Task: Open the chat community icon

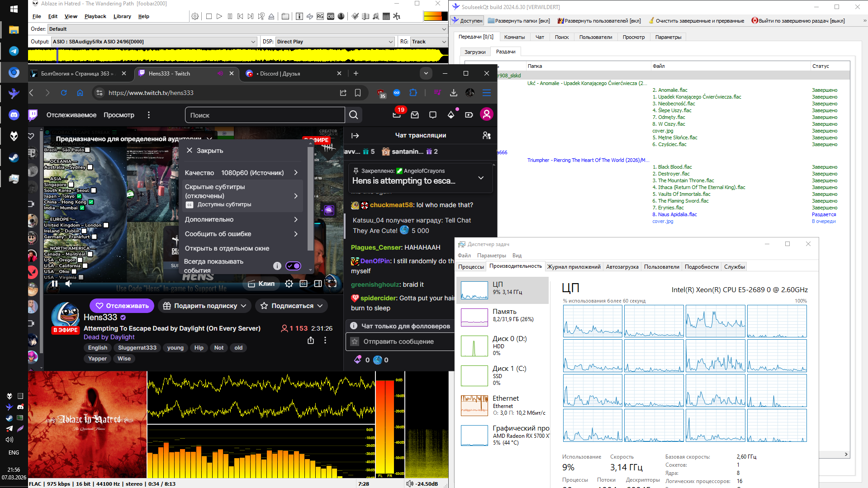Action: click(x=487, y=135)
